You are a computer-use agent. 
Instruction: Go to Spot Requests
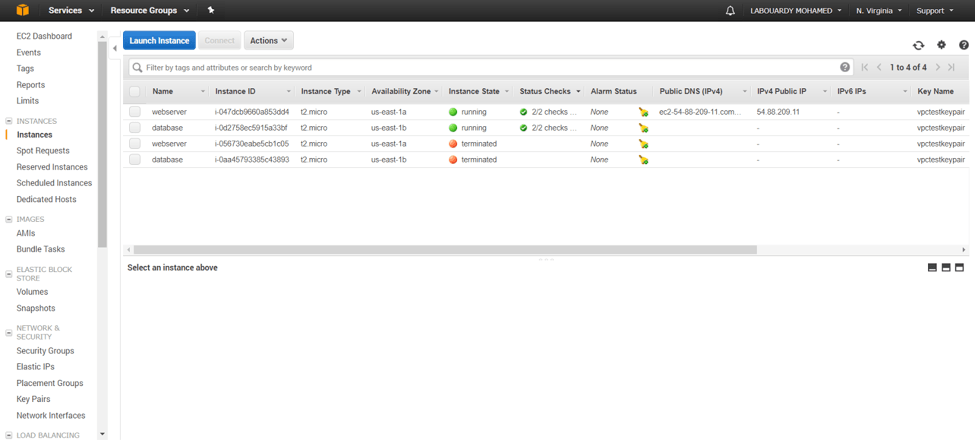(43, 151)
